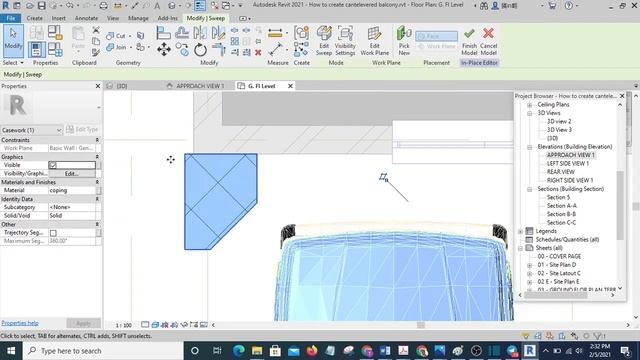
Task: Click the Material field value coping
Action: (x=72, y=190)
